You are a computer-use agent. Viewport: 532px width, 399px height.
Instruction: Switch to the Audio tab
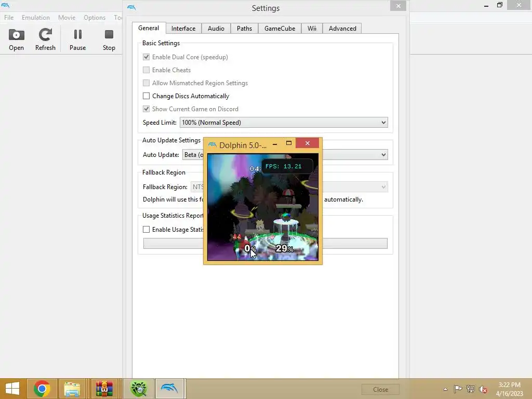point(216,29)
